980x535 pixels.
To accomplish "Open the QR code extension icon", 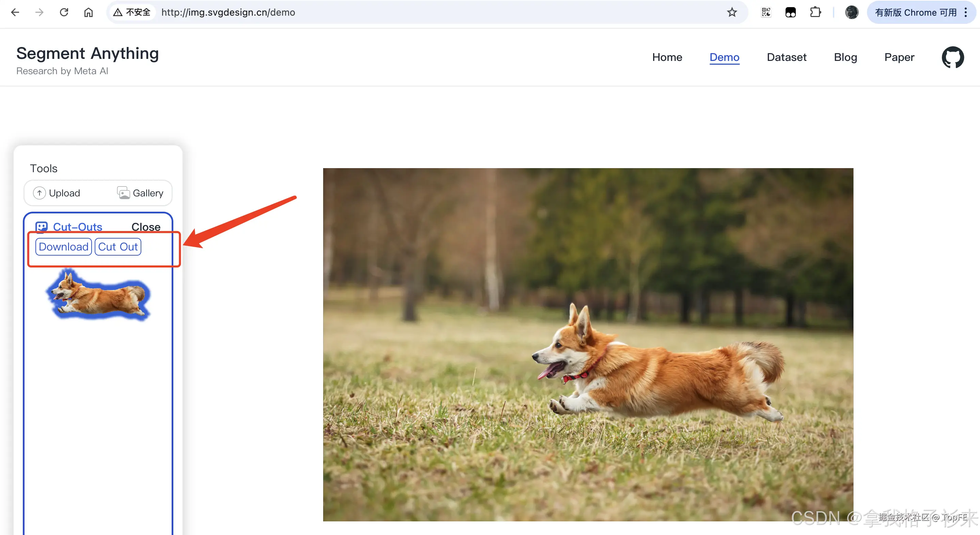I will [766, 13].
